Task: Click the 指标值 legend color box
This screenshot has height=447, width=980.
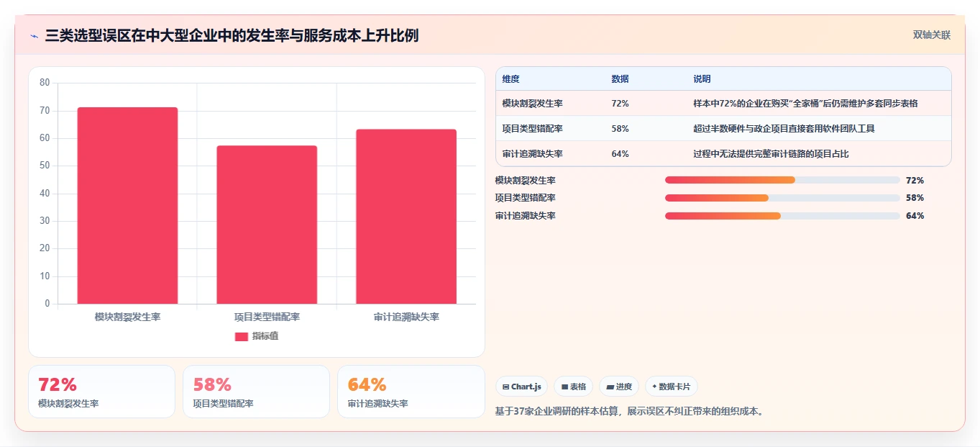Action: tap(242, 337)
